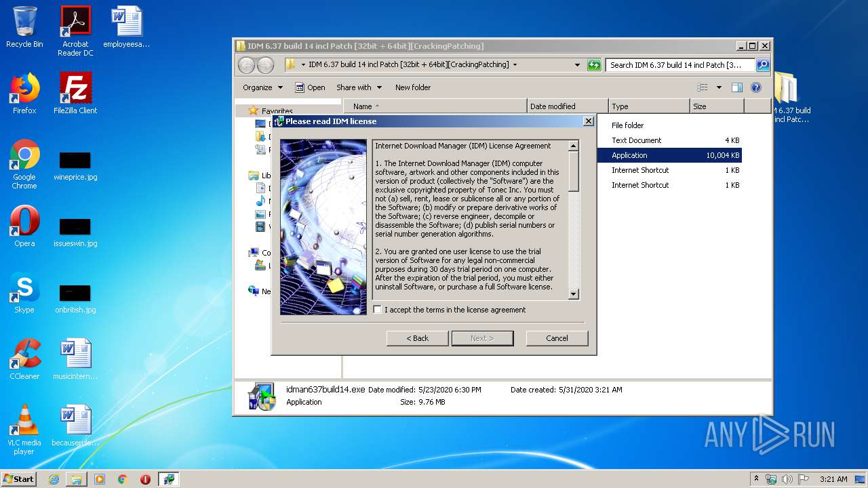Click the IDM installer taskbar button

pyautogui.click(x=169, y=479)
